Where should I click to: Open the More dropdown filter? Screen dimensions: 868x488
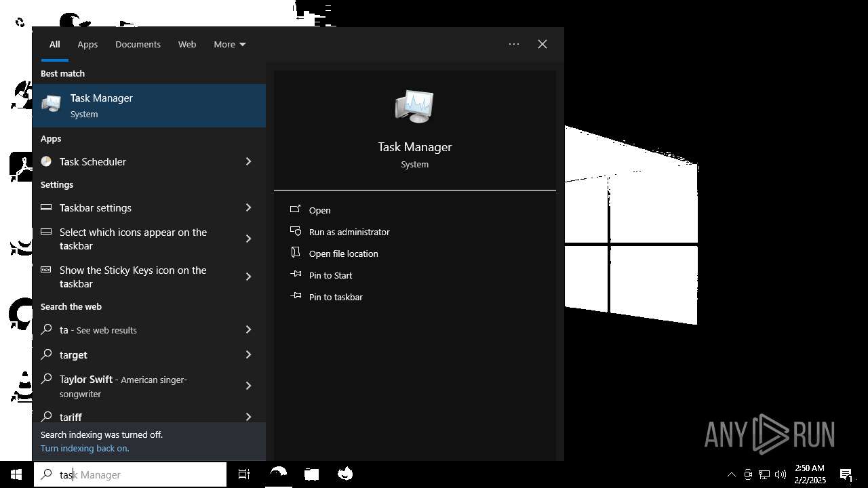pyautogui.click(x=230, y=44)
